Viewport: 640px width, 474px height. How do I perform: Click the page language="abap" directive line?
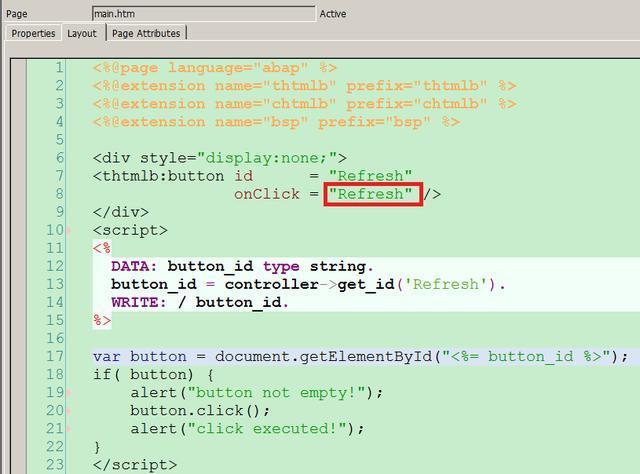pyautogui.click(x=215, y=68)
